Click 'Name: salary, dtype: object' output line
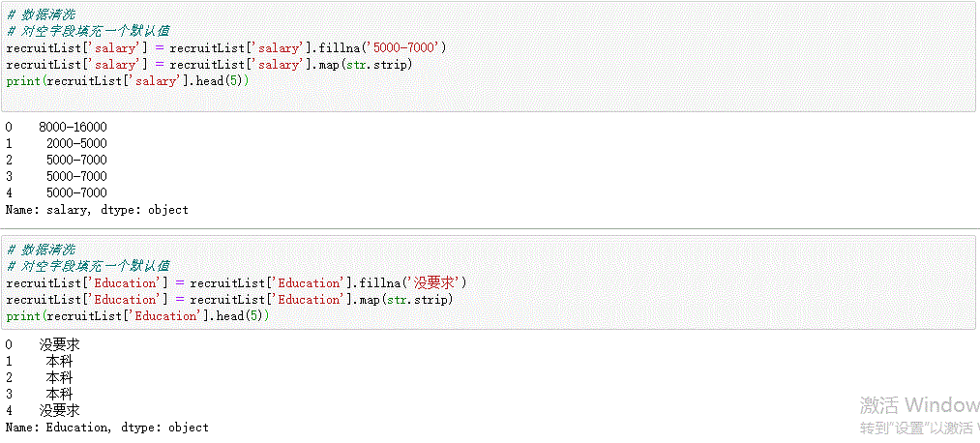The width and height of the screenshot is (980, 443). pos(97,210)
